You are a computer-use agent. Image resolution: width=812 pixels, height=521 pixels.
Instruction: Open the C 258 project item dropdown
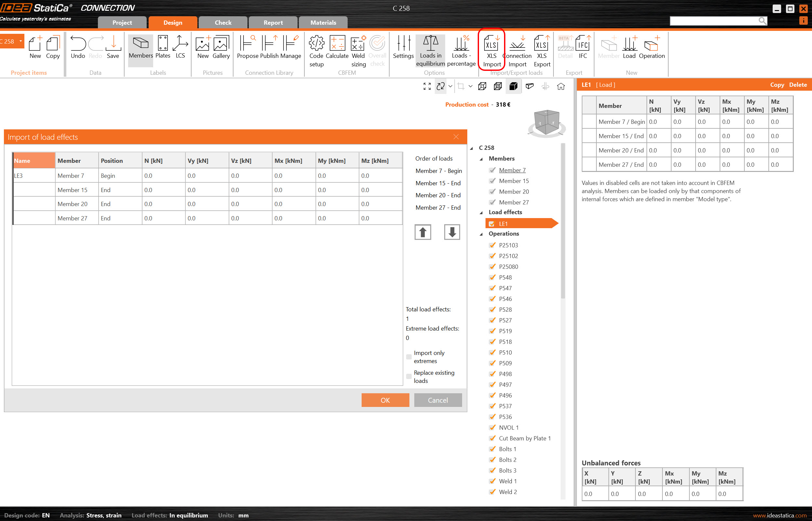(20, 41)
